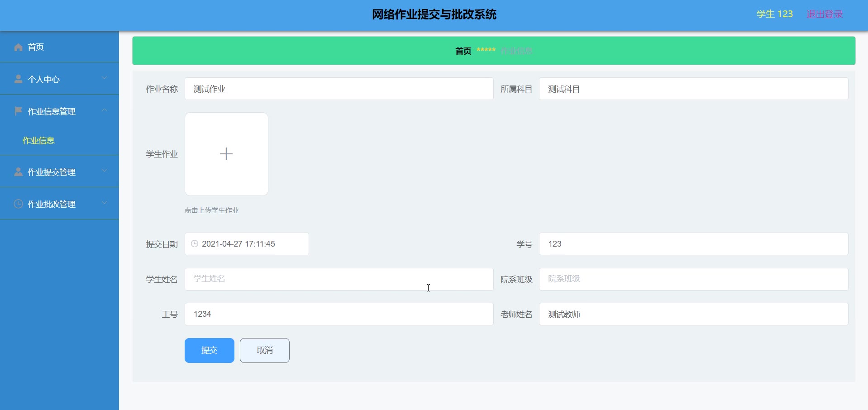Click the 所属科目 field label
The height and width of the screenshot is (410, 868).
click(x=516, y=89)
